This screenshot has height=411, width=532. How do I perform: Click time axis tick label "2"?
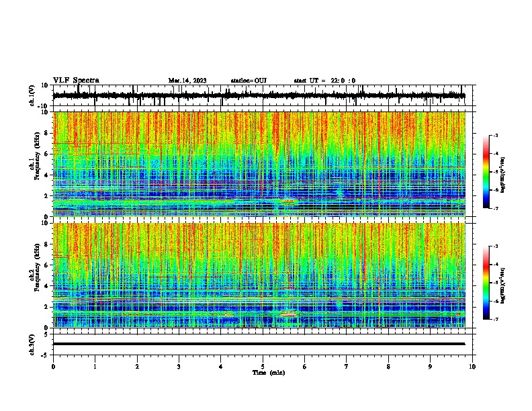(x=137, y=367)
